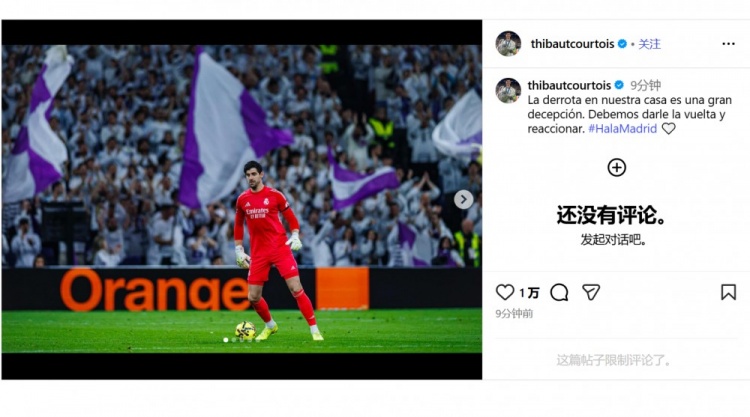
Task: Follow thibautcourtois via 关注 link
Action: click(649, 44)
